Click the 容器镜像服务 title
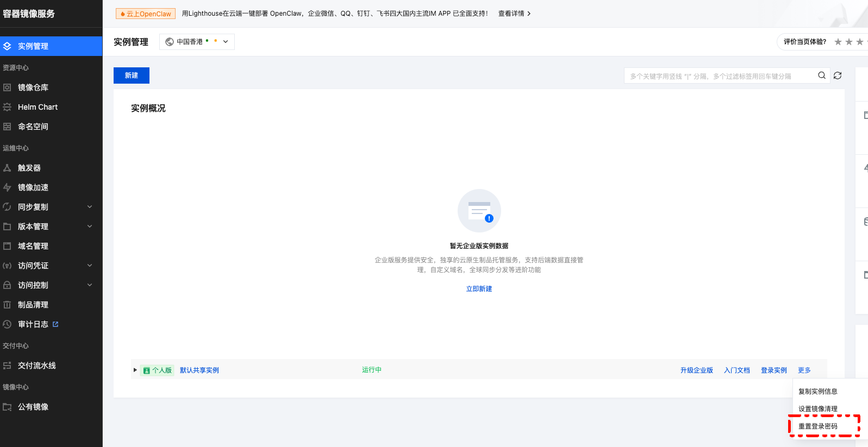The width and height of the screenshot is (868, 447). [29, 14]
